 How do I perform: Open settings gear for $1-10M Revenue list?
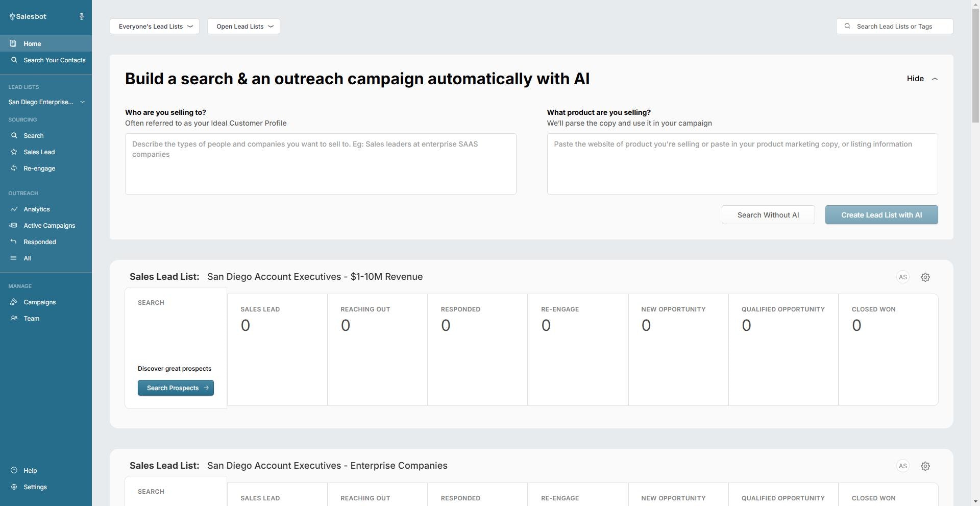[x=925, y=277]
